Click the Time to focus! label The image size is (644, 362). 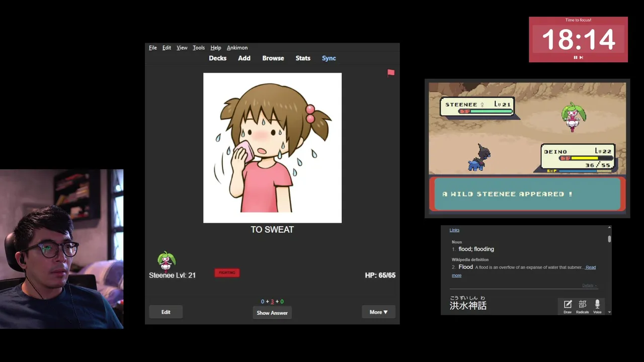click(578, 20)
